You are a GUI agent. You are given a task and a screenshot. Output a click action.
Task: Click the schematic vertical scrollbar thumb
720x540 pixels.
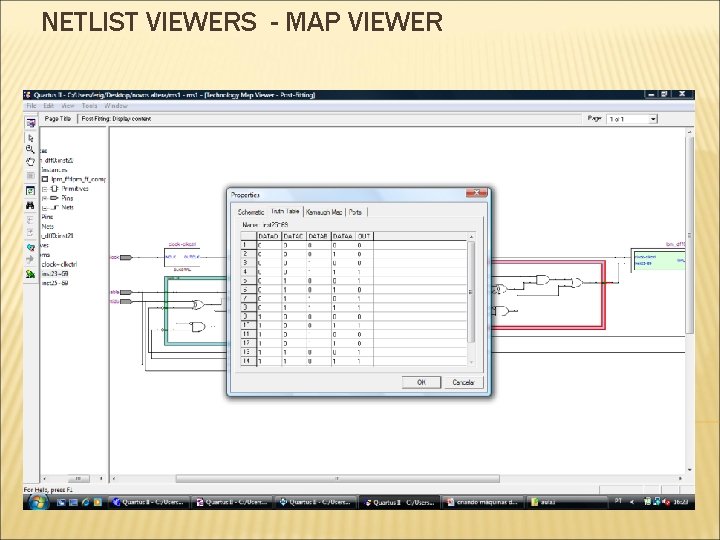click(689, 235)
